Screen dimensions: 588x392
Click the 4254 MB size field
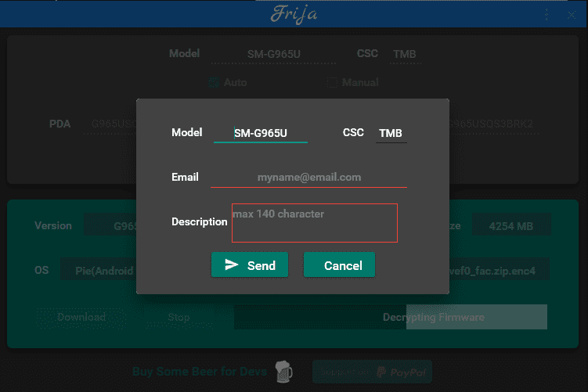tap(511, 226)
